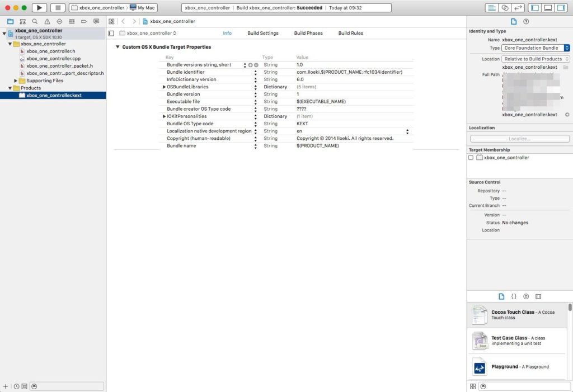Reveal xbox_one_controller.kext in Finder arrow
573x392 pixels.
tap(567, 115)
